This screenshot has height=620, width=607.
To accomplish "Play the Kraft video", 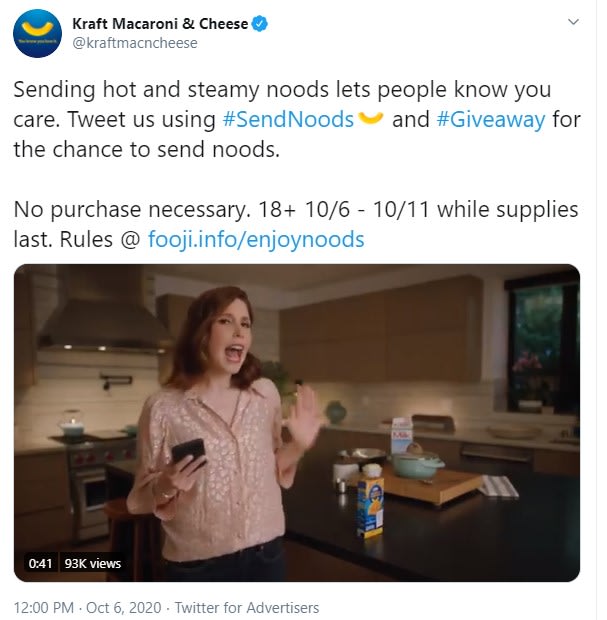I will coord(297,423).
